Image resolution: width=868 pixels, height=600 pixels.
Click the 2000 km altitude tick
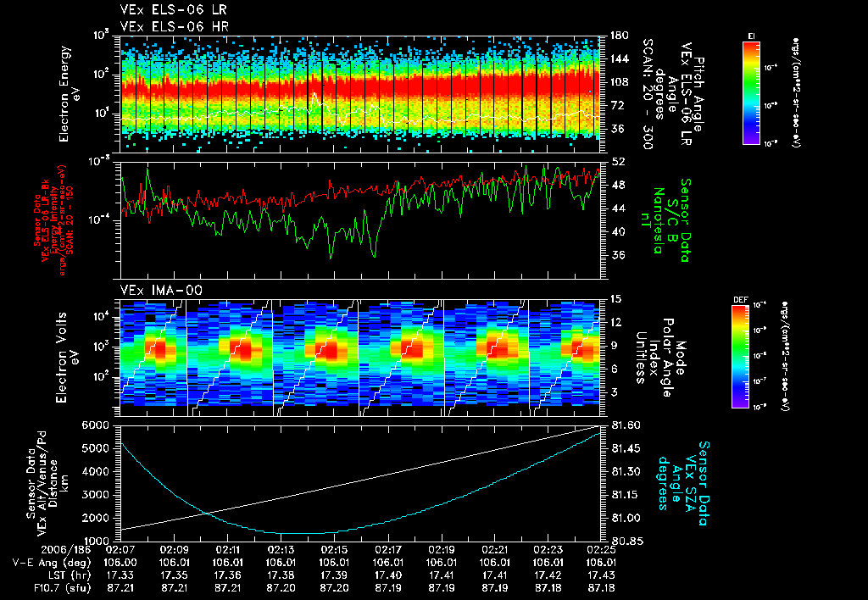[94, 518]
